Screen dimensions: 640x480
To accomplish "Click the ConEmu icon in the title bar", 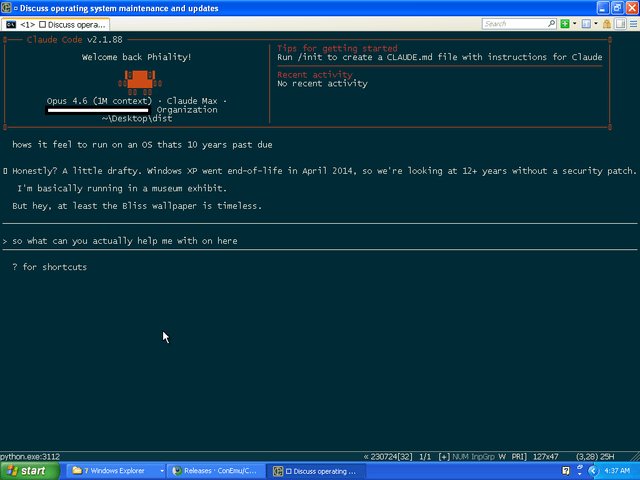I will 6,7.
